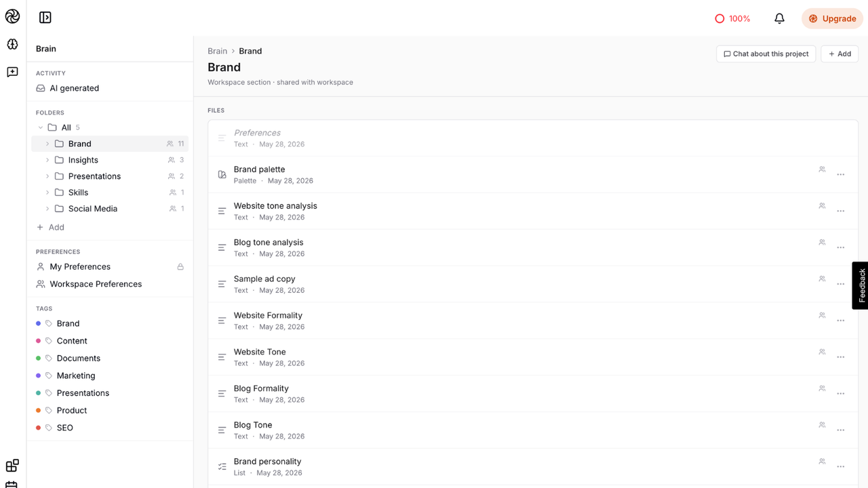Viewport: 868px width, 488px height.
Task: Filter by the Marketing tag
Action: click(x=76, y=375)
